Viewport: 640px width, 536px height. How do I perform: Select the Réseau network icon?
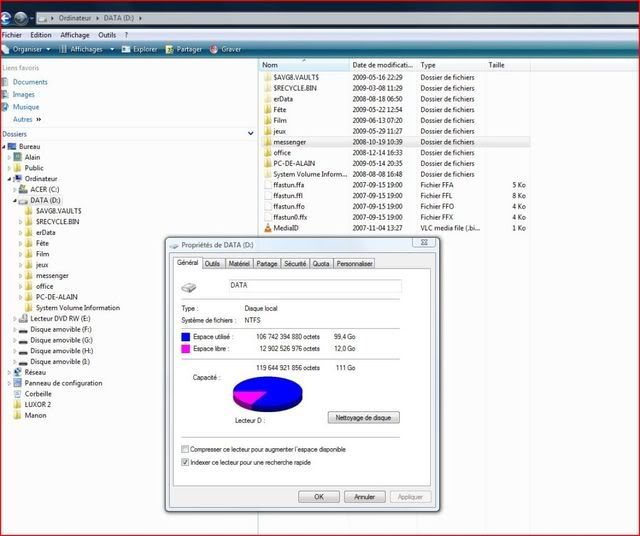[18, 372]
